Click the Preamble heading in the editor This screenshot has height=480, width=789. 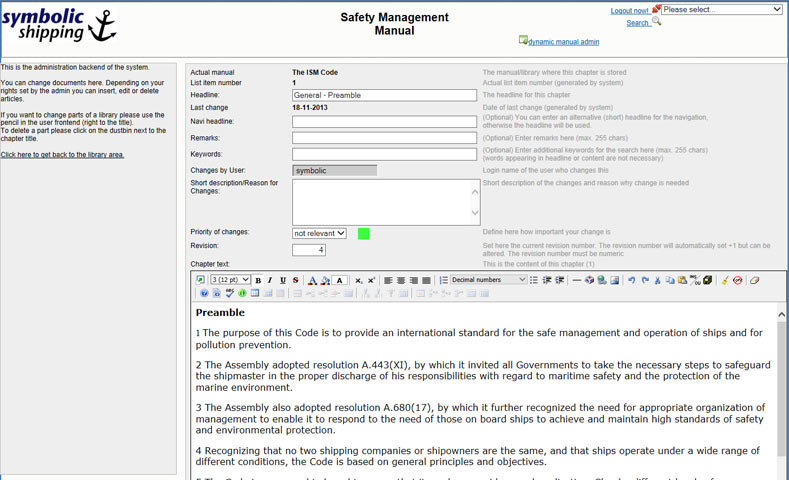coord(220,312)
